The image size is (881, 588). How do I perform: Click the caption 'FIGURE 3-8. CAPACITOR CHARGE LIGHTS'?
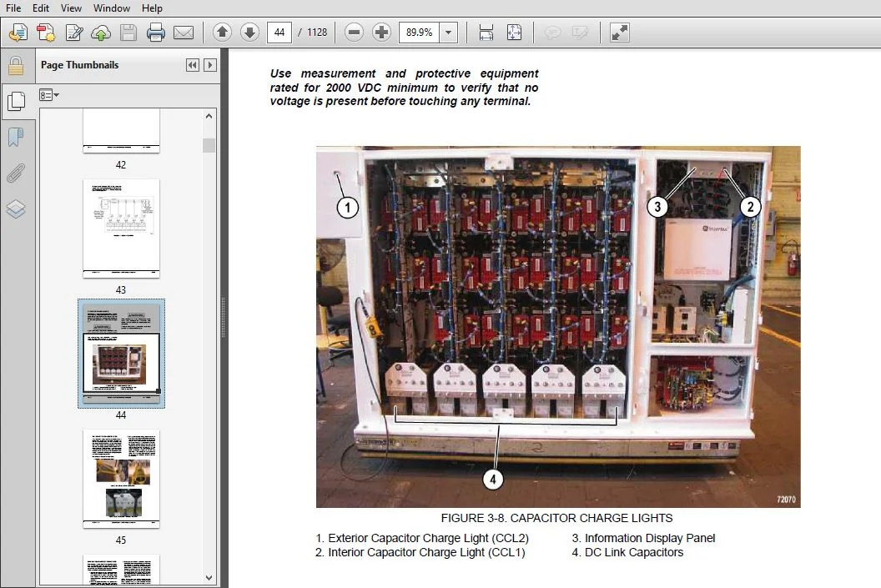[x=556, y=518]
